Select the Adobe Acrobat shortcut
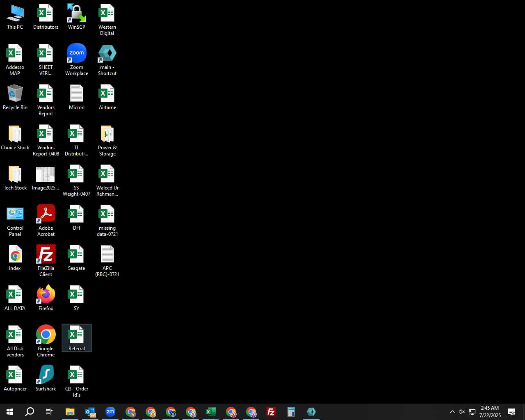Image resolution: width=525 pixels, height=420 pixels. (x=46, y=221)
